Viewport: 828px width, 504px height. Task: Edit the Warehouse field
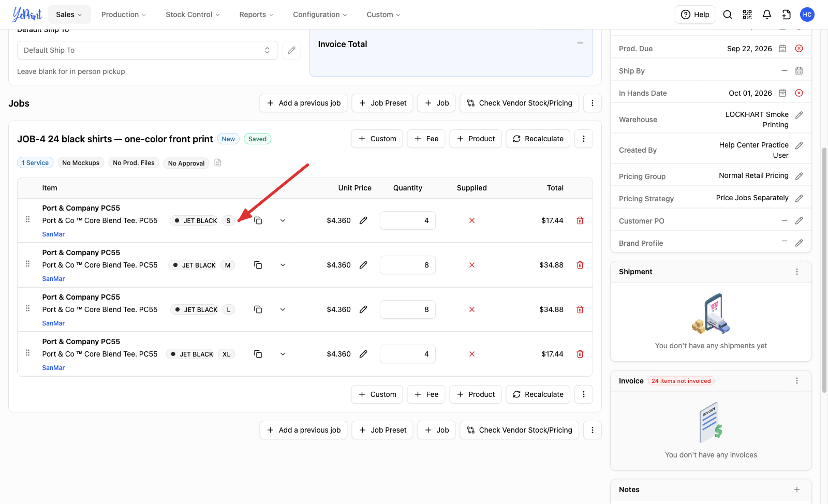(x=799, y=115)
